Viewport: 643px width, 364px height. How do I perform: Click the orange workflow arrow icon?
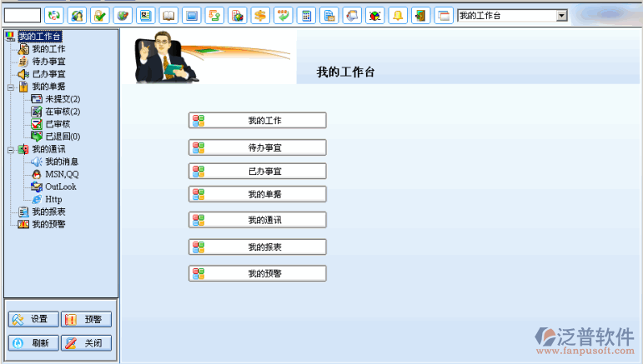tap(214, 16)
